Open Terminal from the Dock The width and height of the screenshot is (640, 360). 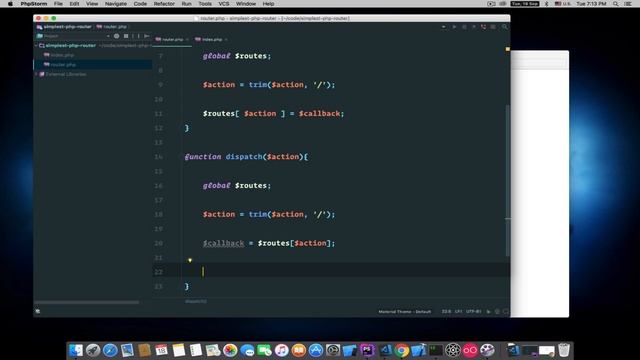pyautogui.click(x=436, y=350)
